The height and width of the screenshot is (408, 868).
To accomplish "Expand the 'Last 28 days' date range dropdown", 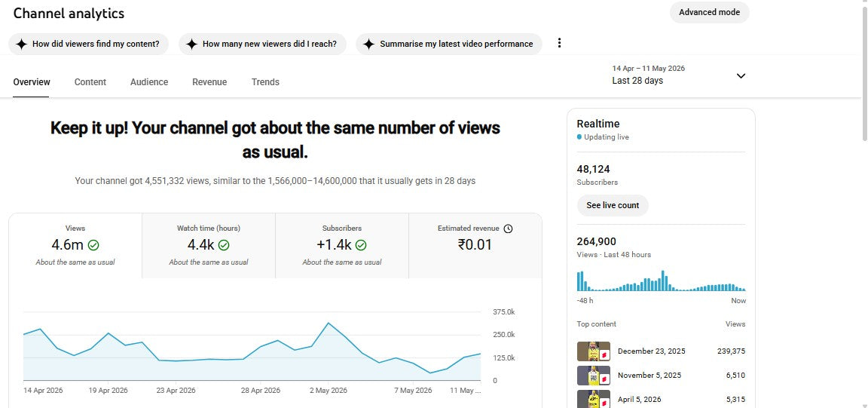I will click(x=679, y=75).
